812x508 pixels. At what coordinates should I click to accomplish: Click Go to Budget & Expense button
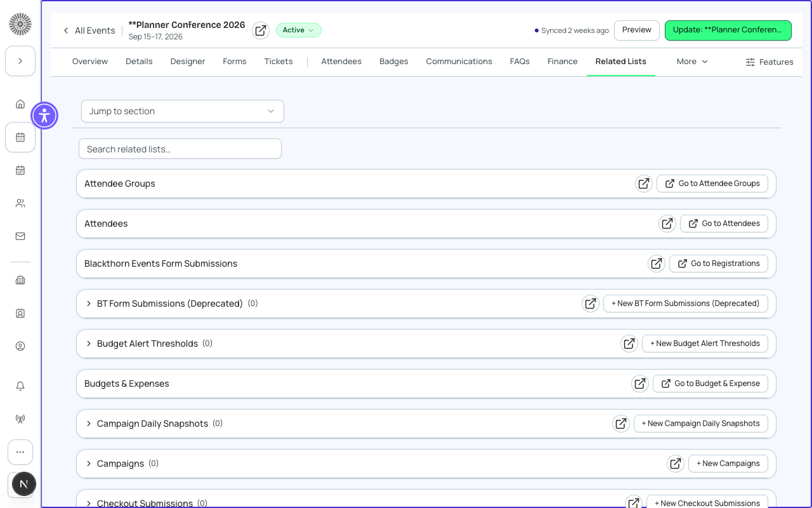tap(710, 384)
